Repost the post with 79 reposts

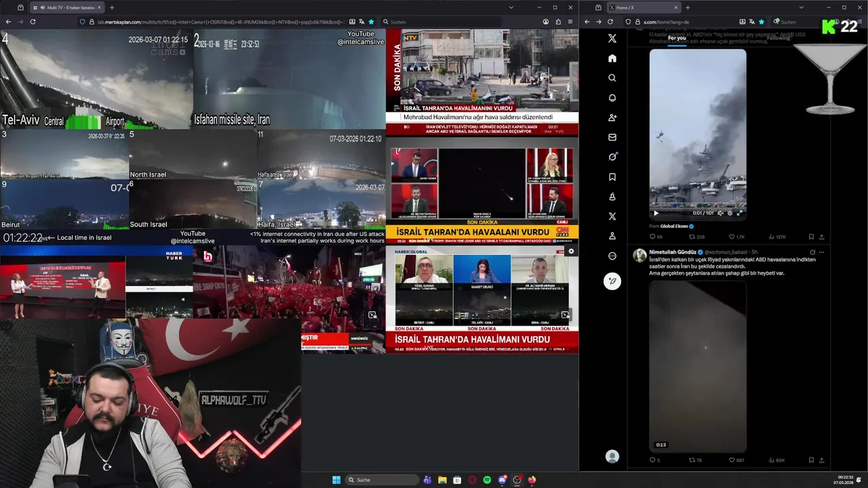pos(696,460)
